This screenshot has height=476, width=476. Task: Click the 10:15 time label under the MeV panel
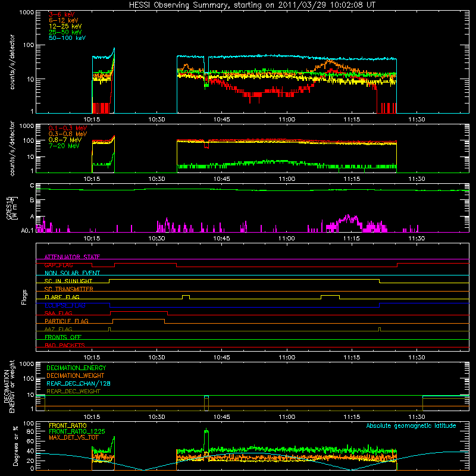pos(92,179)
